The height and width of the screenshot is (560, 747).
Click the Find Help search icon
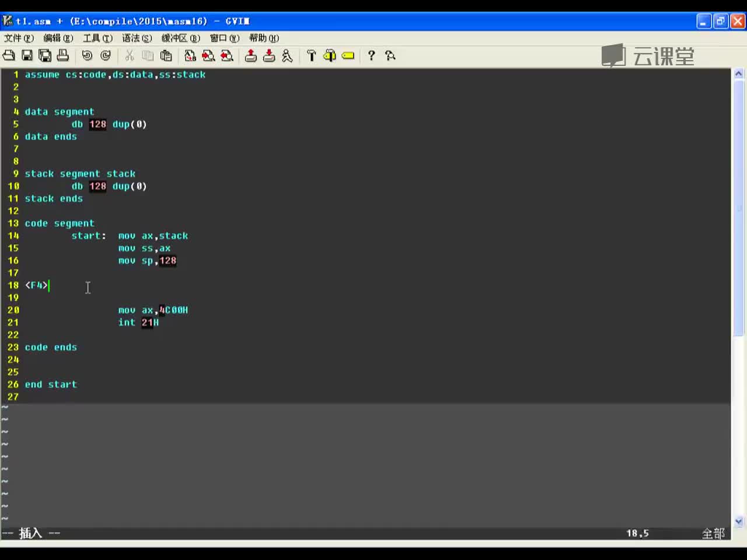pyautogui.click(x=390, y=55)
